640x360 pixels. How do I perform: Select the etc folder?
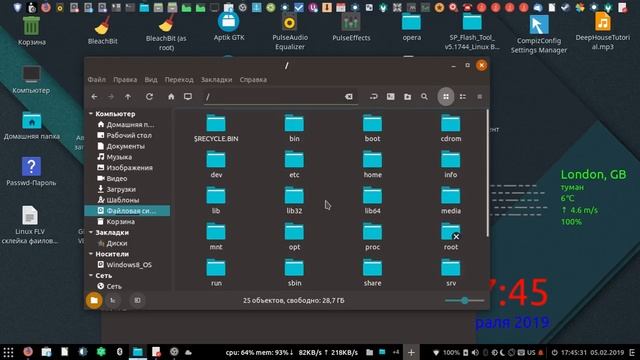tap(294, 164)
